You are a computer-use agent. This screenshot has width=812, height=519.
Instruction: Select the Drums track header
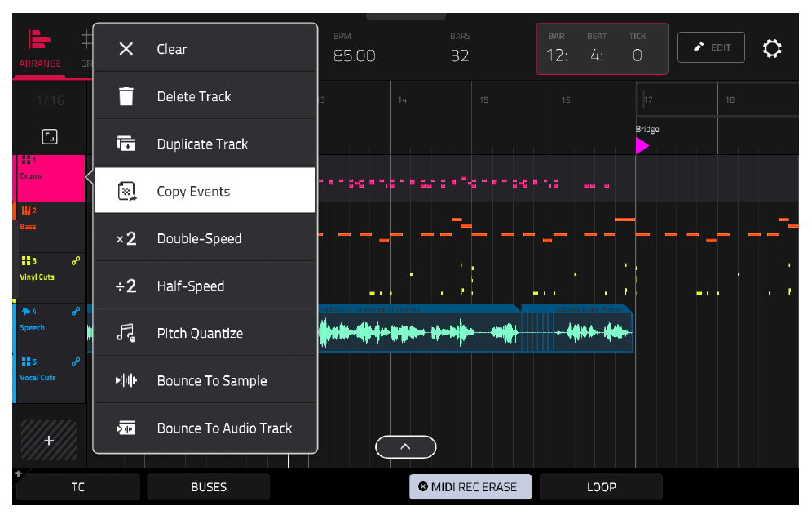pos(49,178)
